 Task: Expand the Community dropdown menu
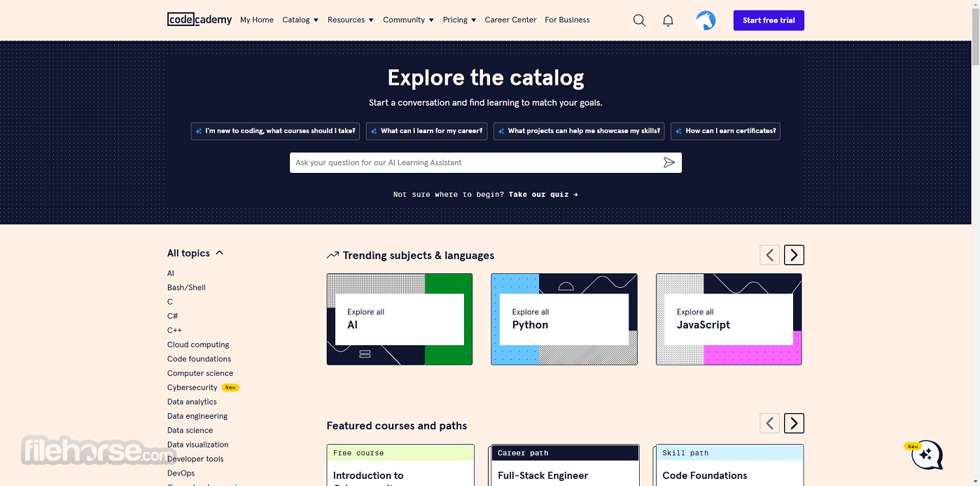[x=408, y=20]
